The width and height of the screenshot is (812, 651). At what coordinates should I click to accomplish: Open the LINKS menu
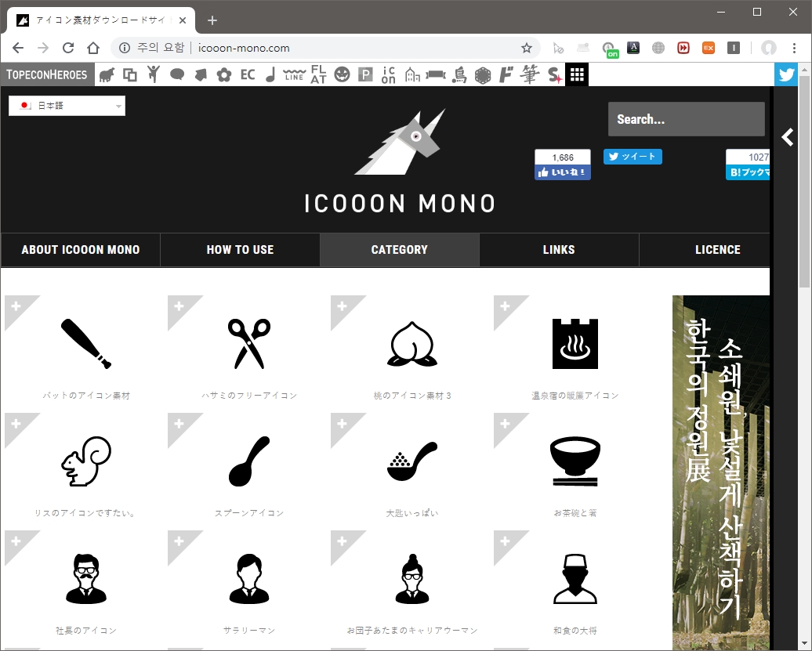[x=559, y=250]
